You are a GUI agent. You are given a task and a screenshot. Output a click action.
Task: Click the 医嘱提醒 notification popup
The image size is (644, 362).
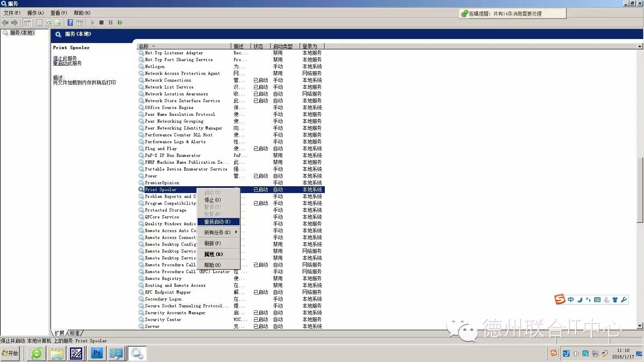(x=513, y=14)
